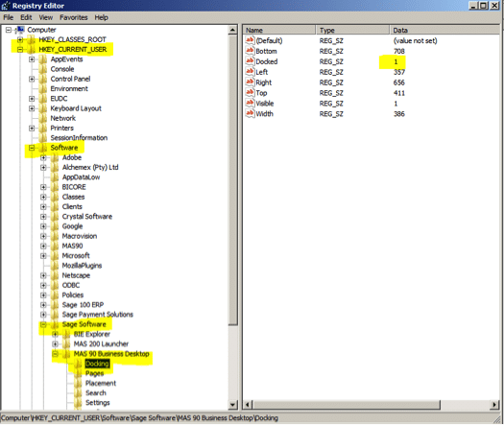Select the Docked value name
Image resolution: width=504 pixels, height=425 pixels.
pos(267,61)
